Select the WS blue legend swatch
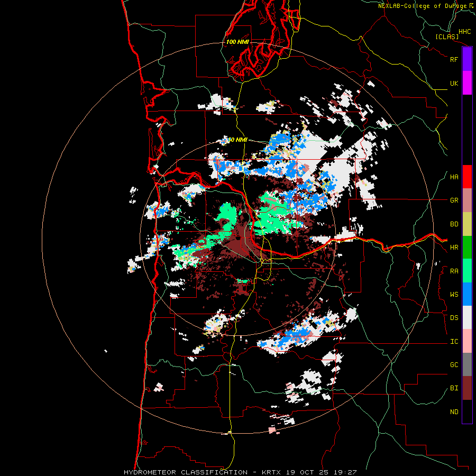 467,294
